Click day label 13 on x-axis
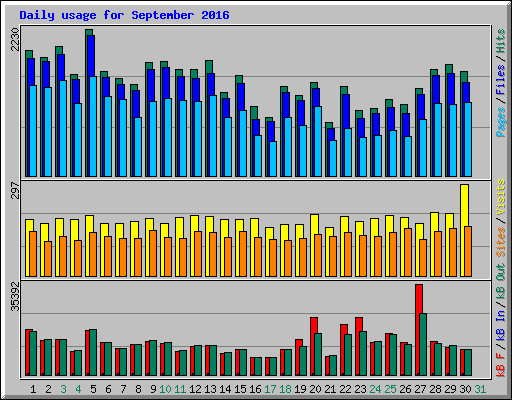 point(210,389)
